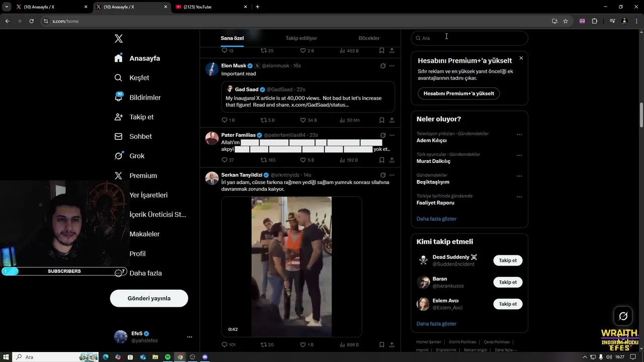Open more options on Pater Familias post
This screenshot has width=644, height=362.
[392, 135]
